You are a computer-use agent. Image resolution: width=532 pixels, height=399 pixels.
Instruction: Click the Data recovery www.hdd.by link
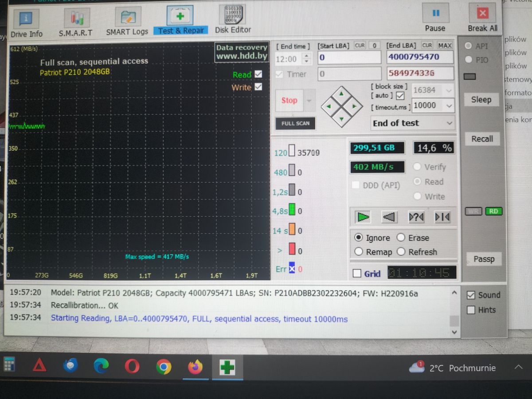click(x=242, y=52)
